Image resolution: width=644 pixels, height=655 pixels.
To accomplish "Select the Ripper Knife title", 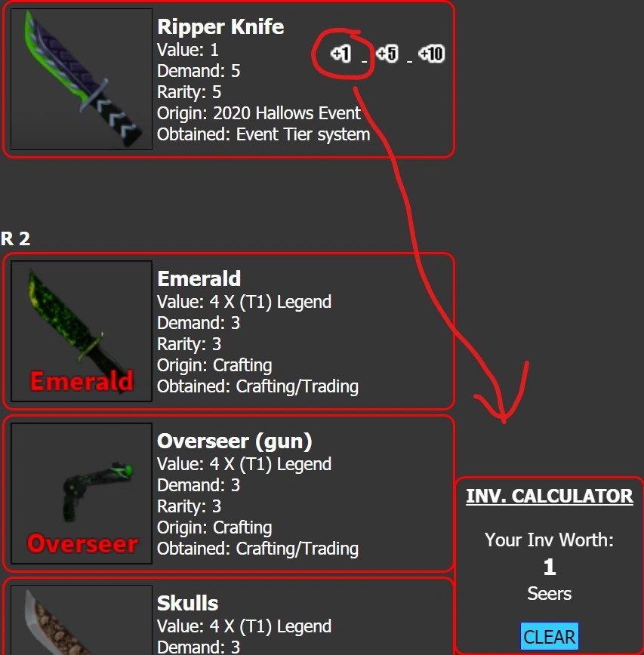I will pos(220,27).
